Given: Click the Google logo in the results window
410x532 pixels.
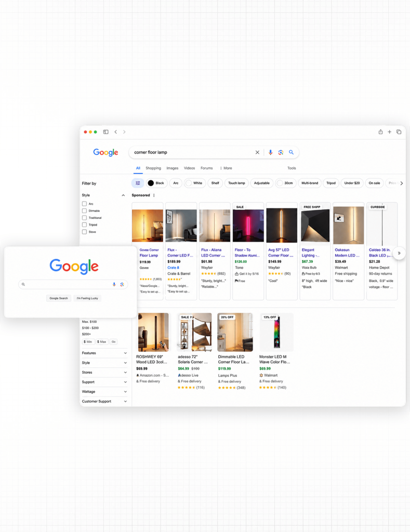Looking at the screenshot, I should (x=105, y=152).
